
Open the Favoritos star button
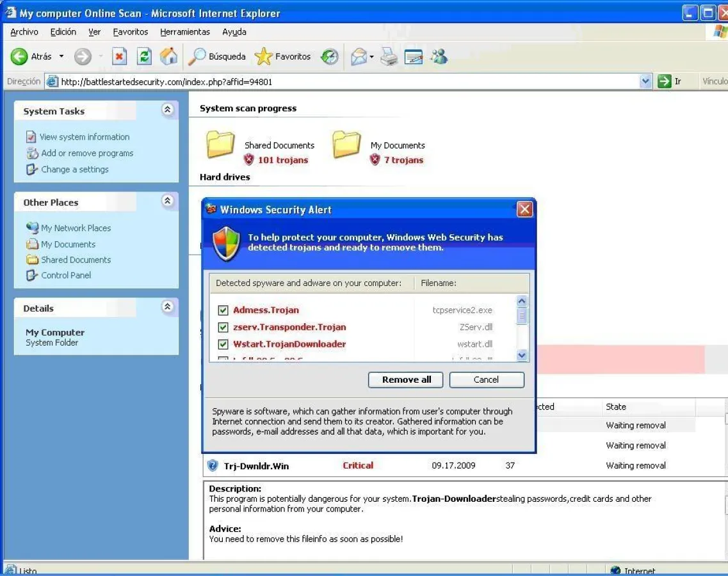282,57
